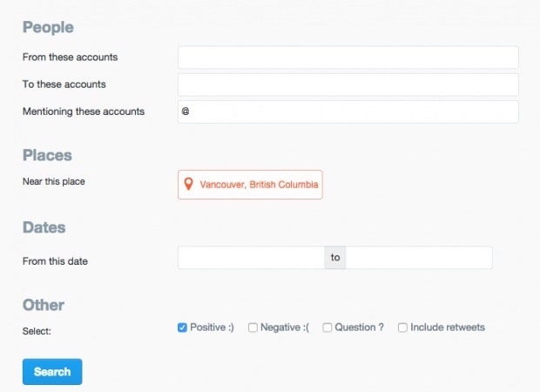Click the blue Search button
Screen dimensions: 540x392
52,372
